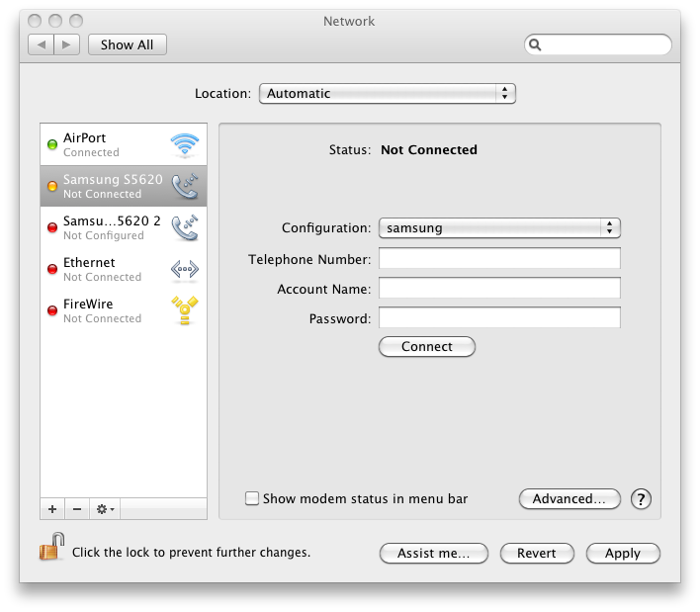The image size is (700, 612).
Task: Remove selected service with minus button
Action: pyautogui.click(x=77, y=509)
